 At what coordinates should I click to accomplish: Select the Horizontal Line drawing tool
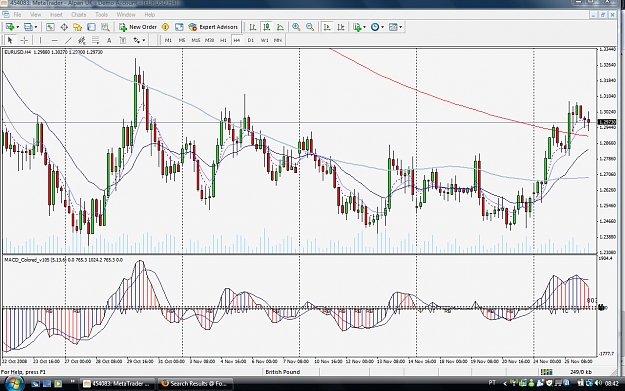[55, 40]
